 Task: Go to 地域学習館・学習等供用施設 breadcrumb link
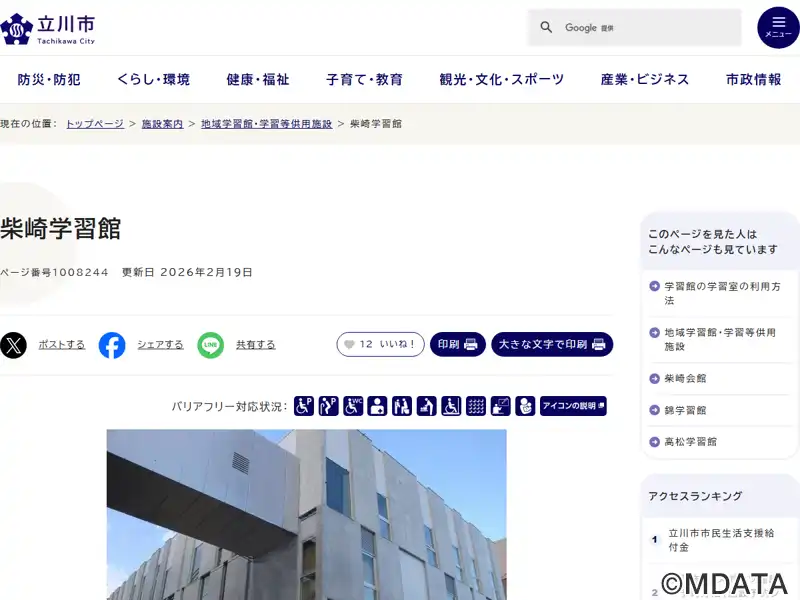266,124
